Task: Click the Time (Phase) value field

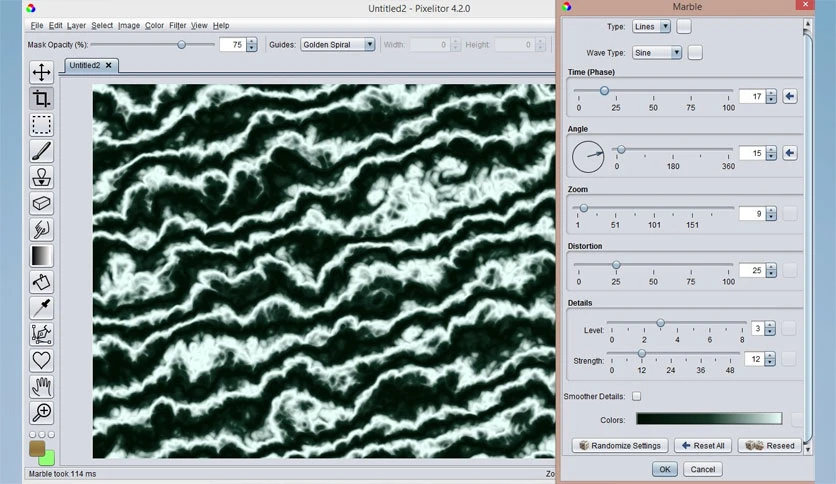Action: point(752,96)
